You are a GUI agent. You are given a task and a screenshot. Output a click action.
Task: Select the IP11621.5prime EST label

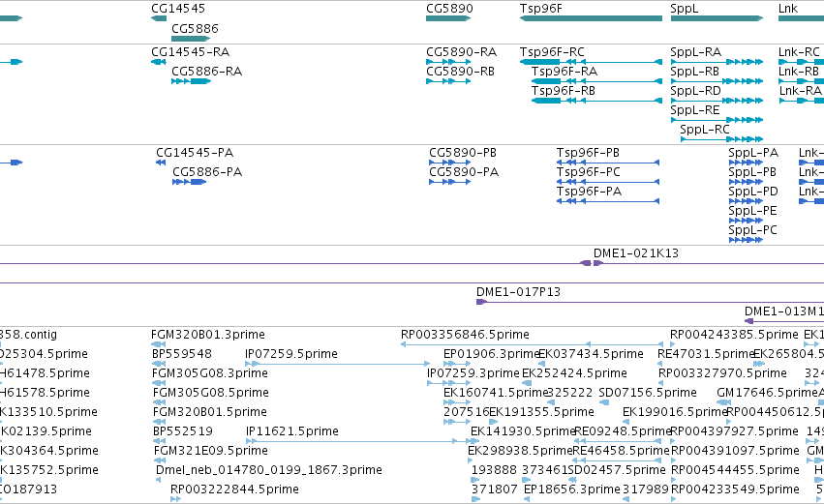click(292, 432)
